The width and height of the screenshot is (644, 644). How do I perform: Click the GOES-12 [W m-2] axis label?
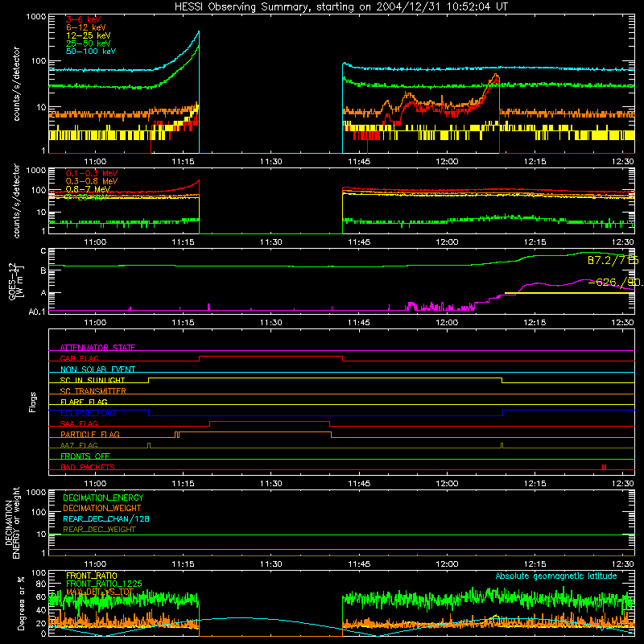point(15,281)
